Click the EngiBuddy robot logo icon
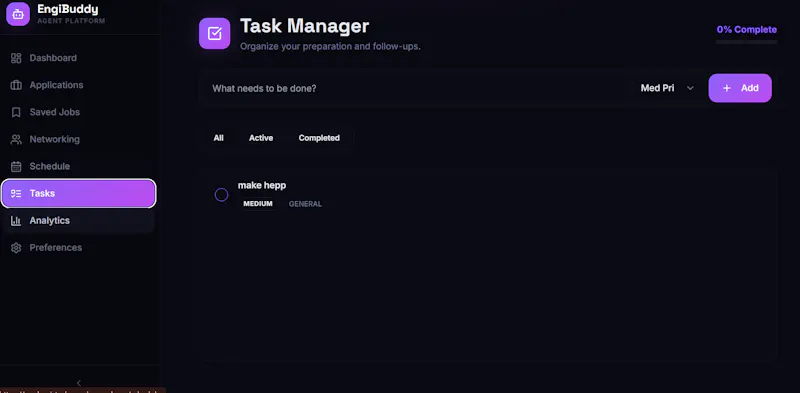The height and width of the screenshot is (393, 800). coord(18,14)
